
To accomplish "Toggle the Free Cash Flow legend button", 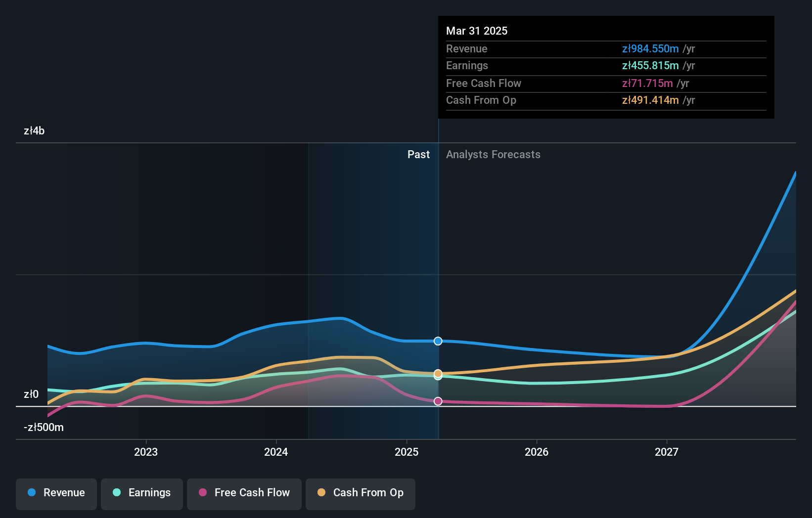I will pos(244,494).
